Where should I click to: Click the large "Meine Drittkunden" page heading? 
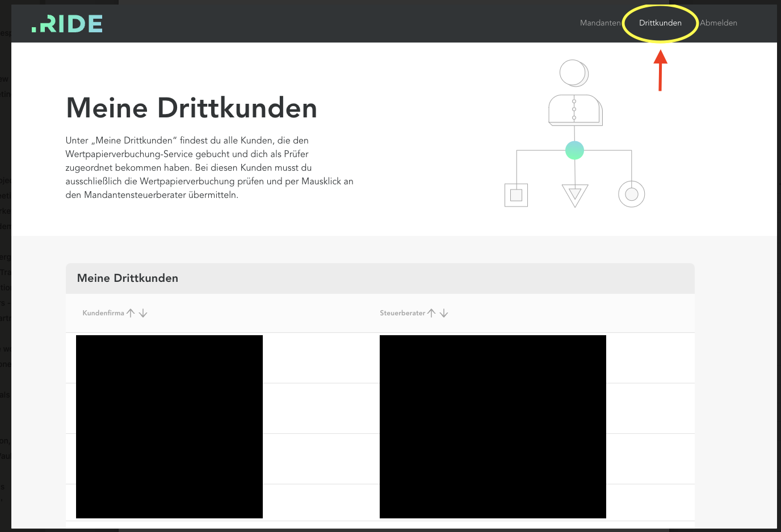(x=191, y=108)
